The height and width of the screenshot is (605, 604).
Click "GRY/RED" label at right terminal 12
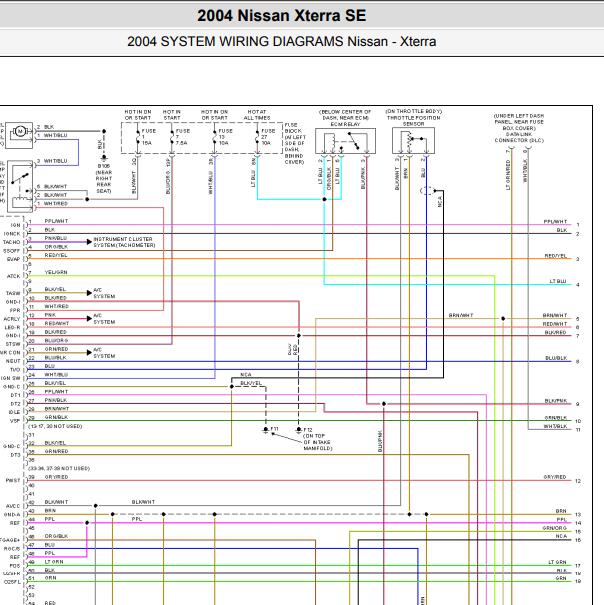pyautogui.click(x=555, y=477)
